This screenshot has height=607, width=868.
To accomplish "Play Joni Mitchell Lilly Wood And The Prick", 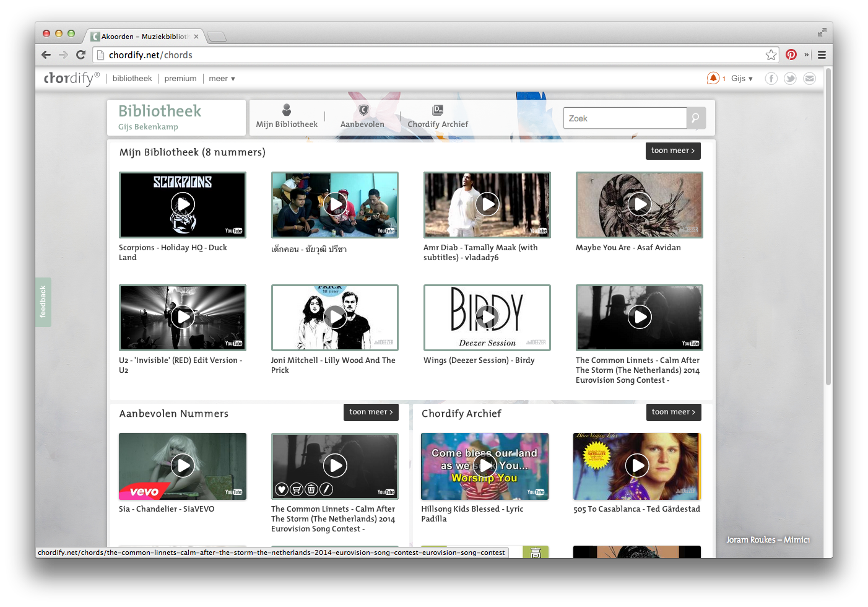I will click(x=335, y=317).
